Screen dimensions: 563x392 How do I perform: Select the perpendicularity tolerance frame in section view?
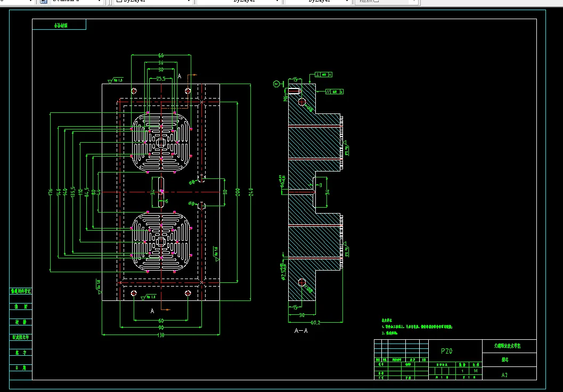[x=323, y=75]
